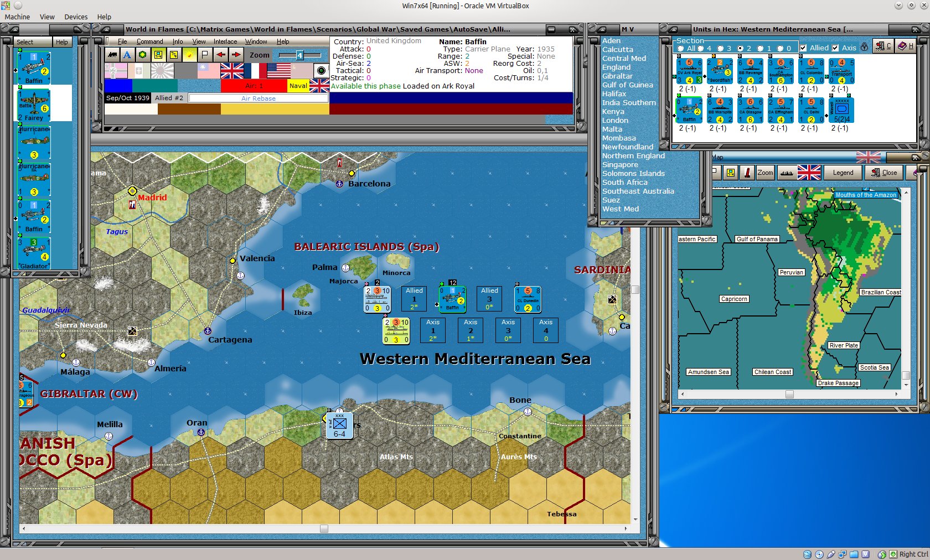
Task: Click the C exit-door button in Units in Hex
Action: click(883, 46)
